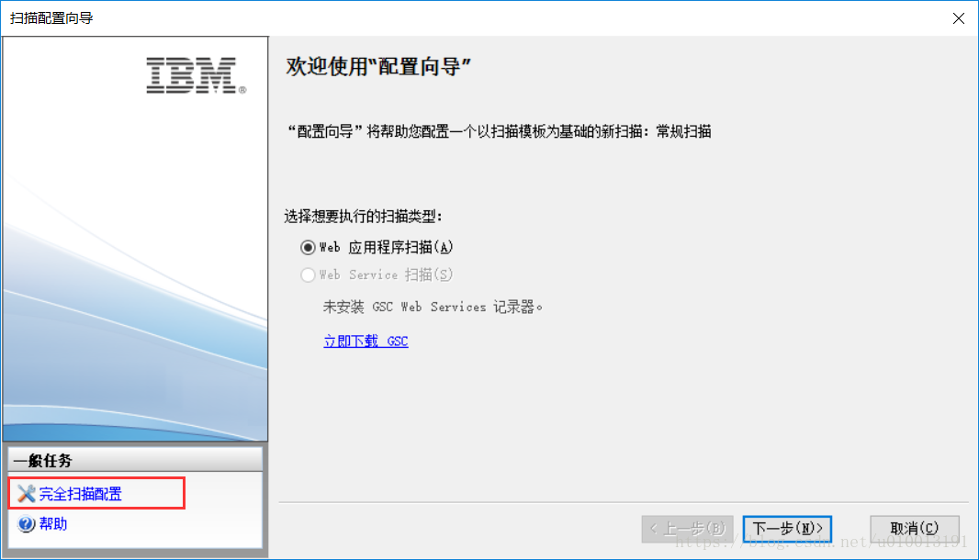Screen dimensions: 979x560
Task: Click the IBM logo in left panel
Action: pyautogui.click(x=196, y=75)
